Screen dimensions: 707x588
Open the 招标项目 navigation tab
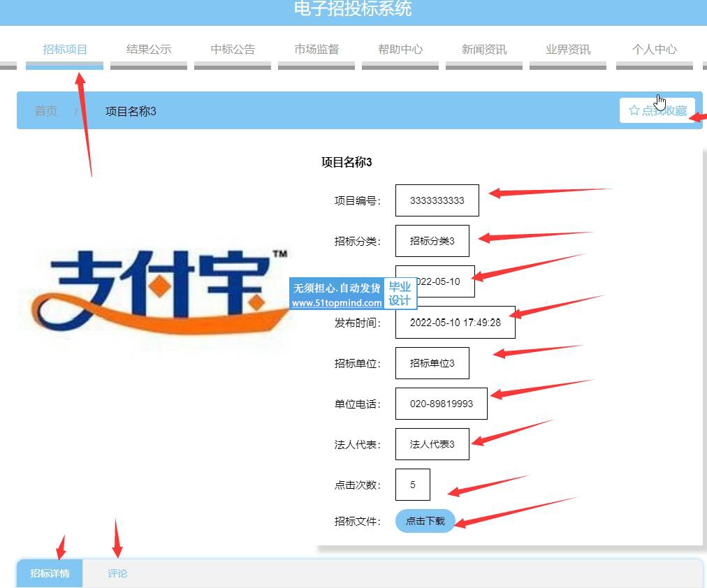64,49
